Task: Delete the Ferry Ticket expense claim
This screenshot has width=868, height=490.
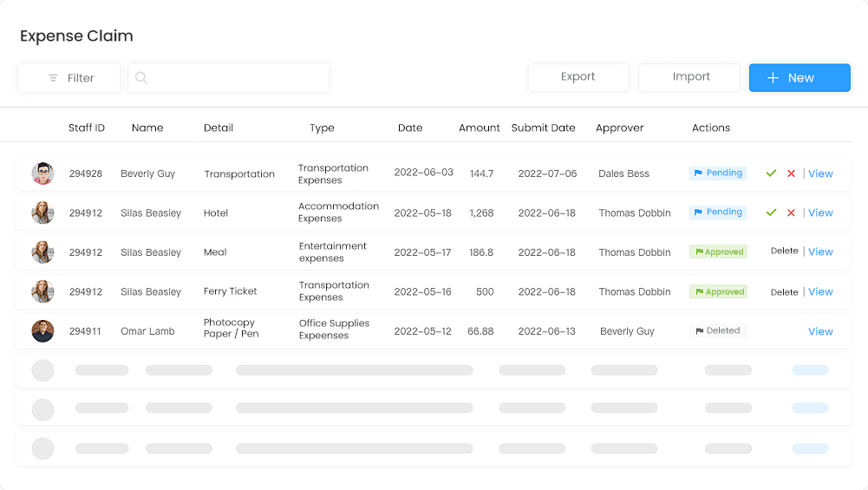Action: (785, 291)
